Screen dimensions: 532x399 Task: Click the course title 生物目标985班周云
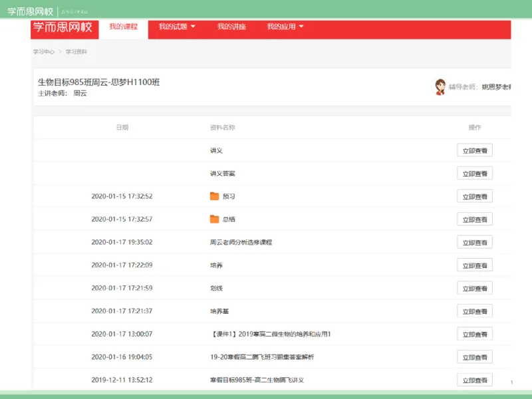(x=98, y=82)
